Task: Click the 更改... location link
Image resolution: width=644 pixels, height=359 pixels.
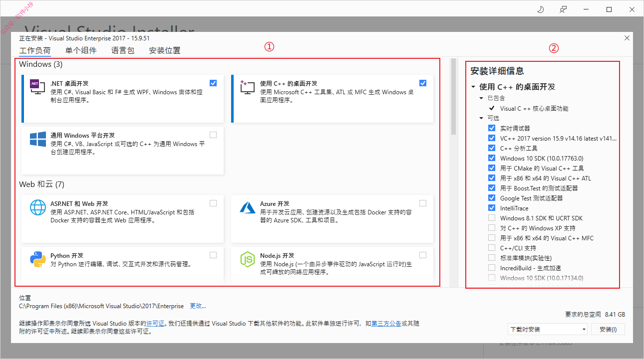Action: (x=198, y=306)
